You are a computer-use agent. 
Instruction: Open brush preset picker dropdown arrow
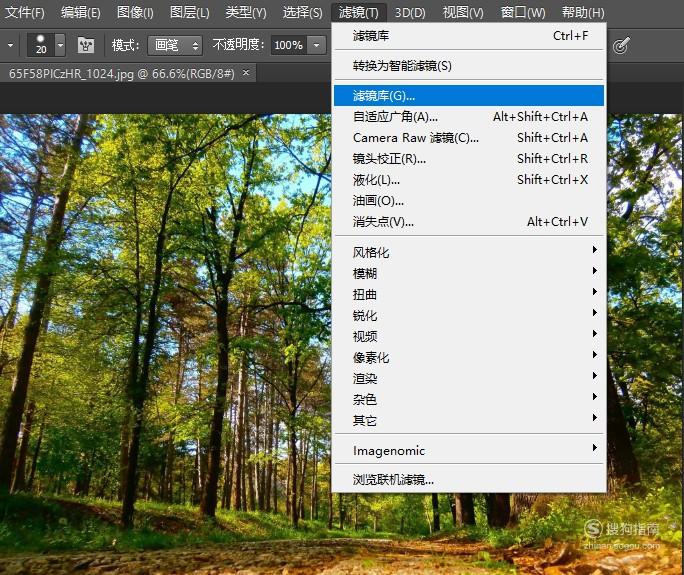pyautogui.click(x=61, y=44)
